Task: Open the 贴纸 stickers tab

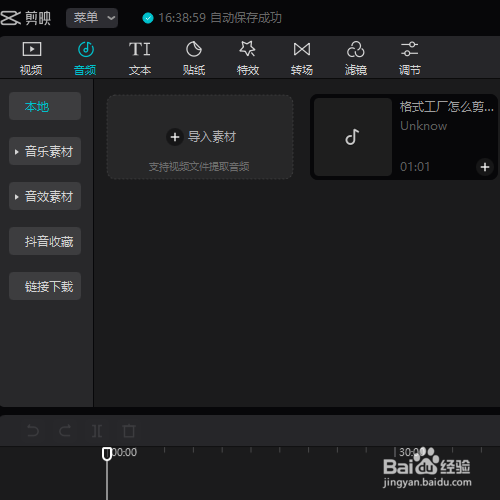Action: tap(194, 58)
